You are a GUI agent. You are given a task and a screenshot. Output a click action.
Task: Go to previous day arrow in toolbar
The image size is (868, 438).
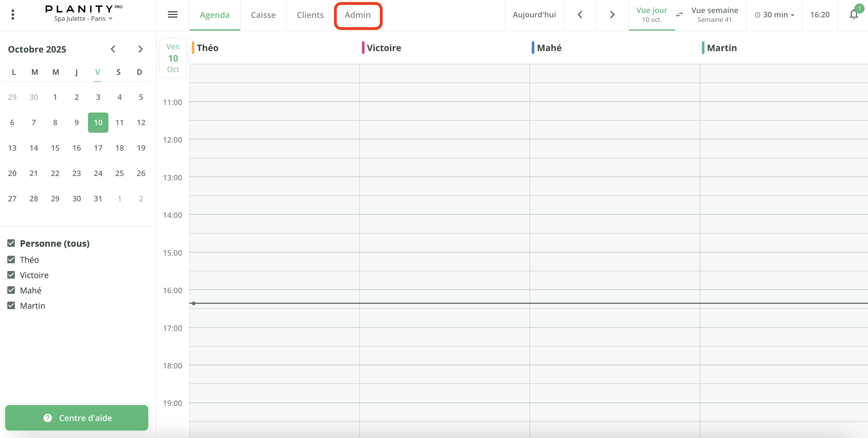(580, 14)
